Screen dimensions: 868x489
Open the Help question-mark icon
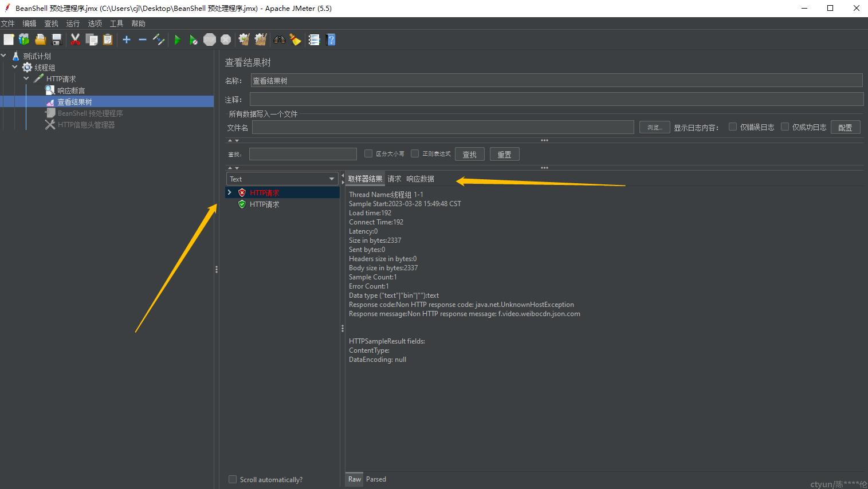pos(331,40)
